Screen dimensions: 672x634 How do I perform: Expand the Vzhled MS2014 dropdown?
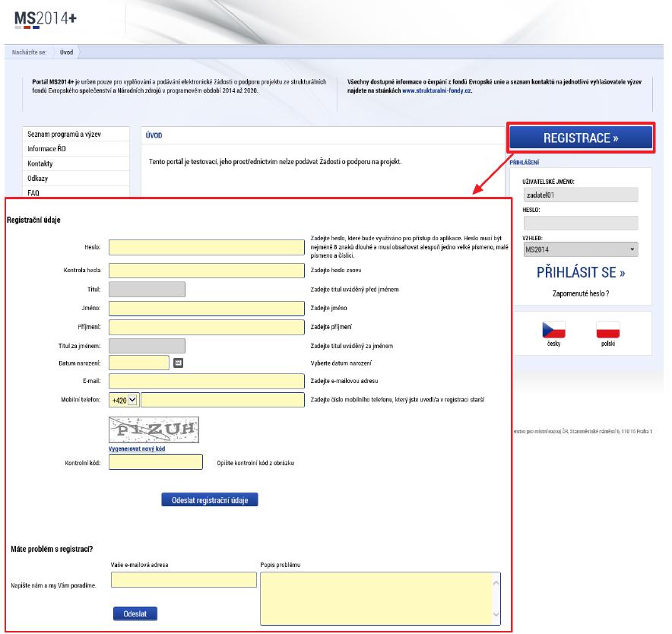(x=580, y=249)
